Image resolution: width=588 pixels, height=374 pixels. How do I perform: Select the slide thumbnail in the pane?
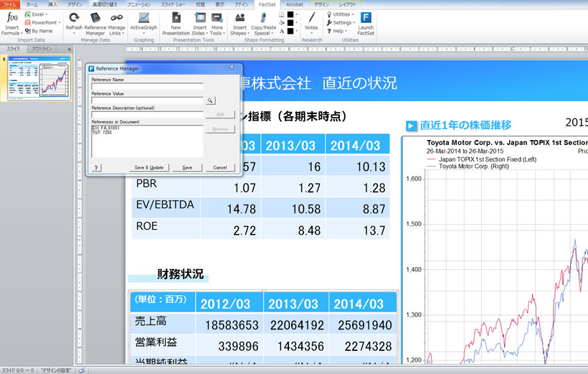coord(39,78)
